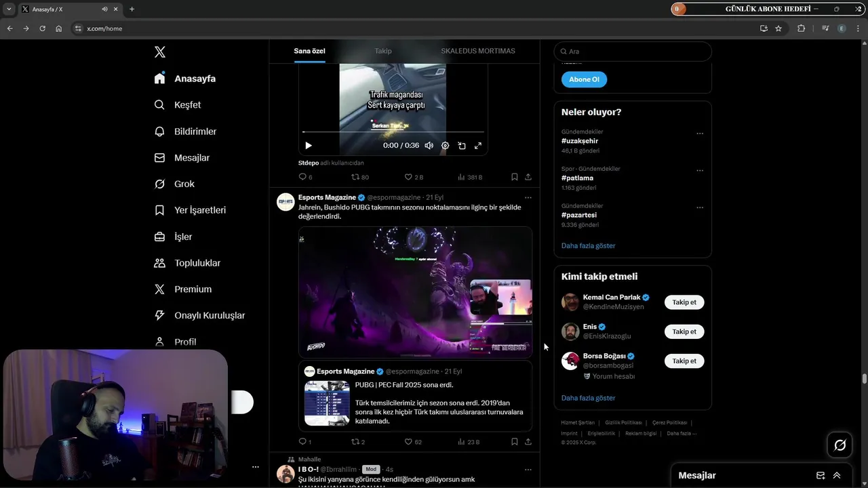
Task: Open more options on I B O-! post
Action: (x=528, y=470)
